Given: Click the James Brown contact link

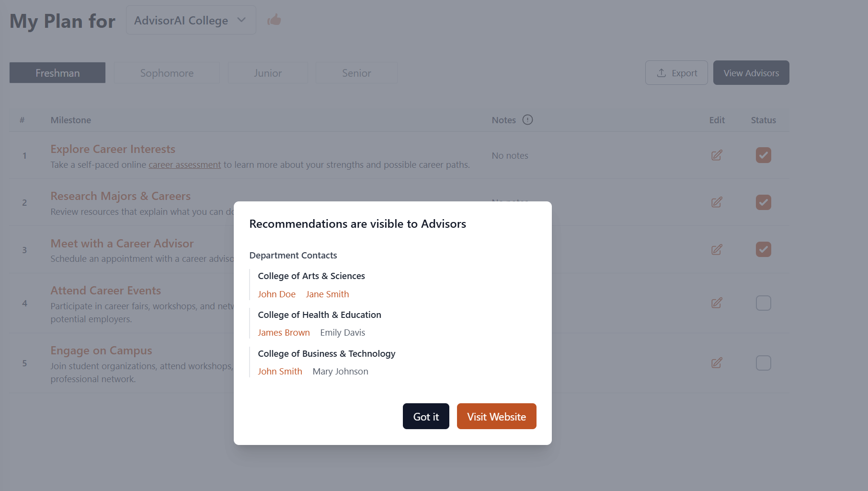Looking at the screenshot, I should click(284, 333).
